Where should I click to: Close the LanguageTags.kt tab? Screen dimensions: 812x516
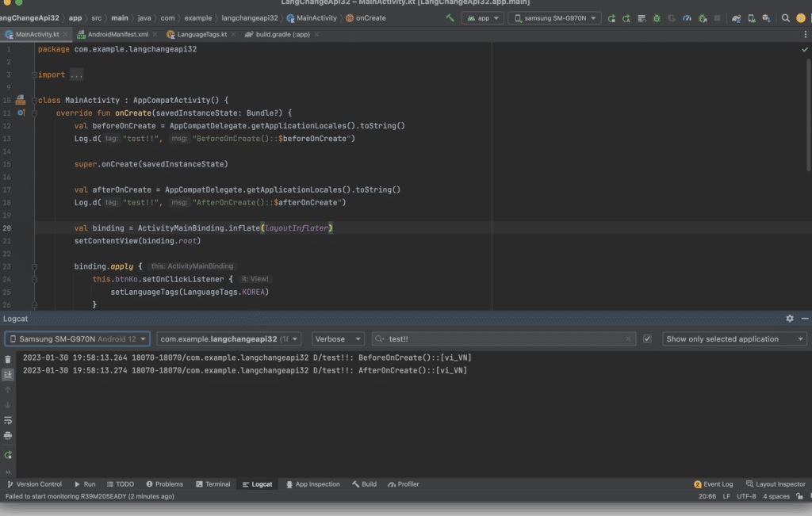point(234,34)
